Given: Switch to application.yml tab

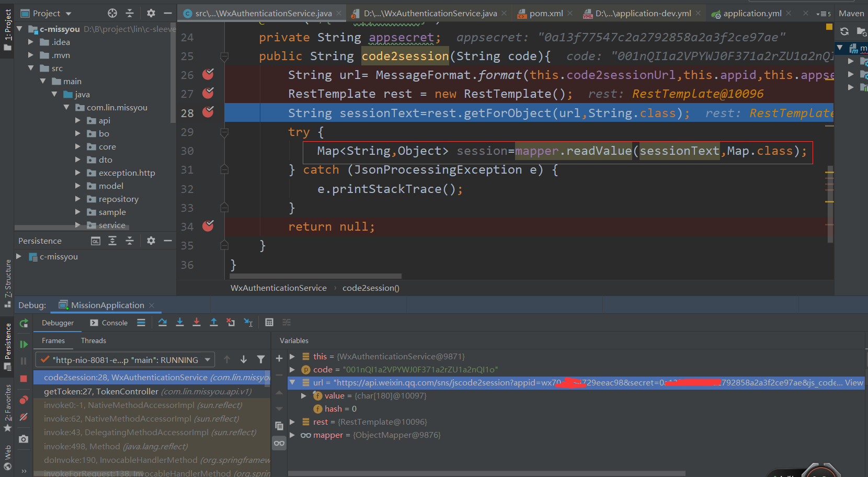Looking at the screenshot, I should click(752, 13).
